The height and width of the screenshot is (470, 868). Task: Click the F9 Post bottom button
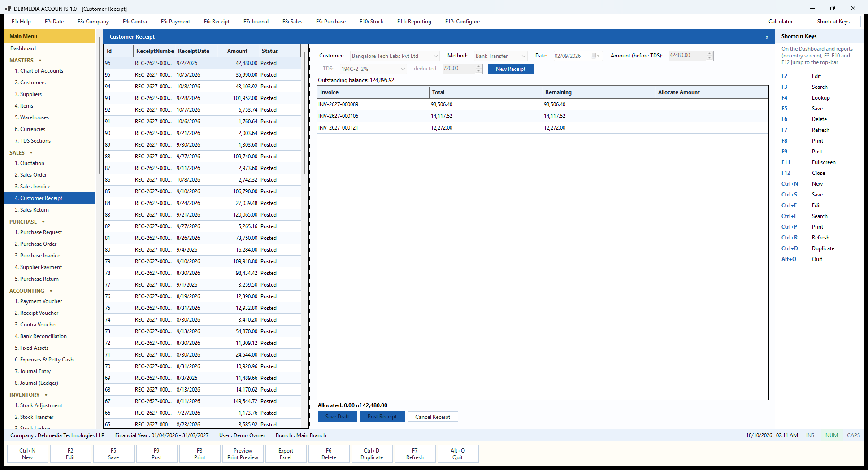click(x=156, y=454)
